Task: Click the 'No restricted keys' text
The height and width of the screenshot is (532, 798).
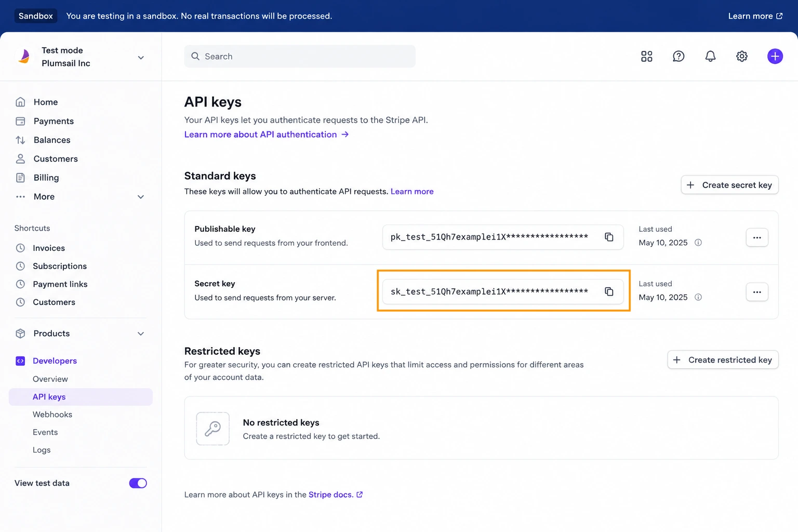Action: pyautogui.click(x=281, y=422)
